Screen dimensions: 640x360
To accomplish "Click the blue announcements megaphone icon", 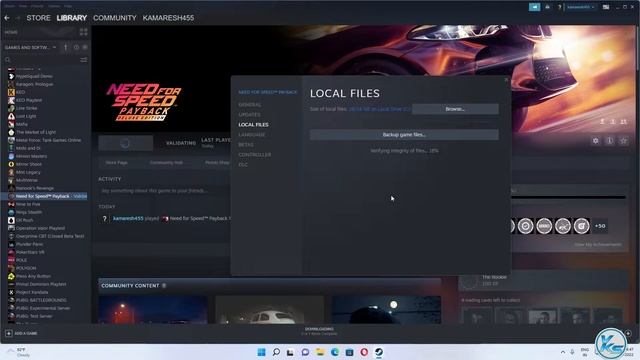I will coord(534,7).
